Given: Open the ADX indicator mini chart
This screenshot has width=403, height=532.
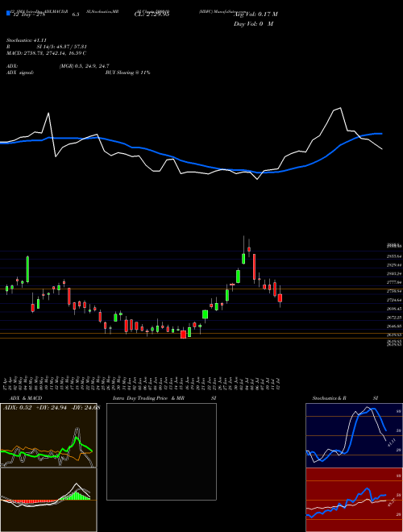Looking at the screenshot, I should (48, 435).
